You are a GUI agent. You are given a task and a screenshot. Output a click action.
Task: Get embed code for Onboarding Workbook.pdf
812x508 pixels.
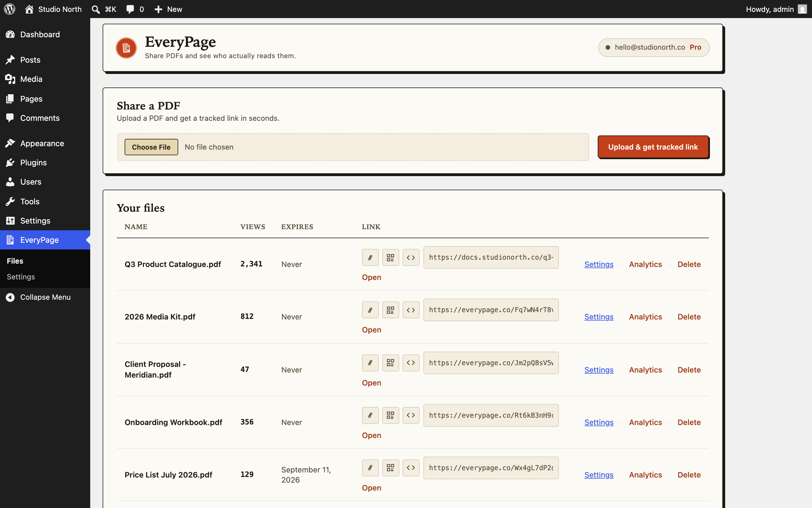click(411, 415)
